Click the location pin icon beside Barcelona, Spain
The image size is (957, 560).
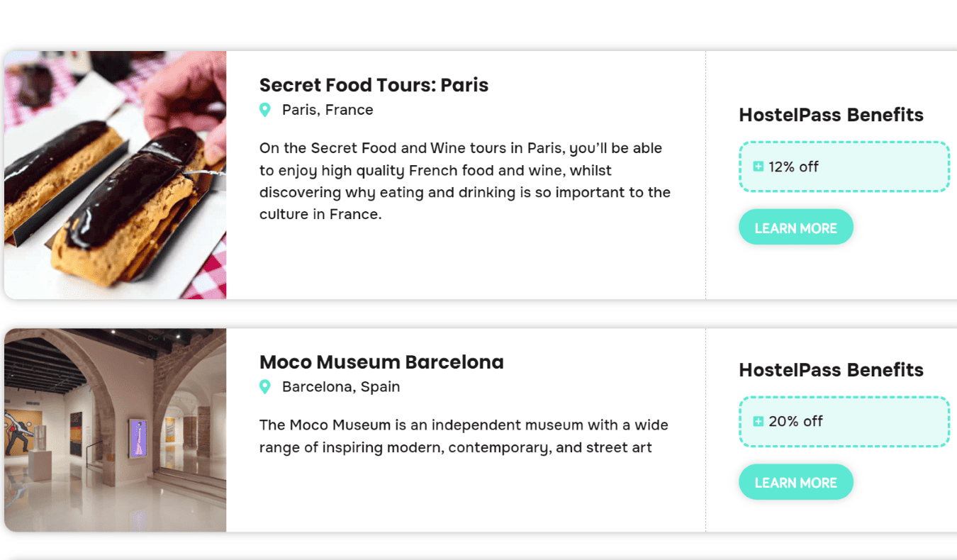pyautogui.click(x=265, y=387)
